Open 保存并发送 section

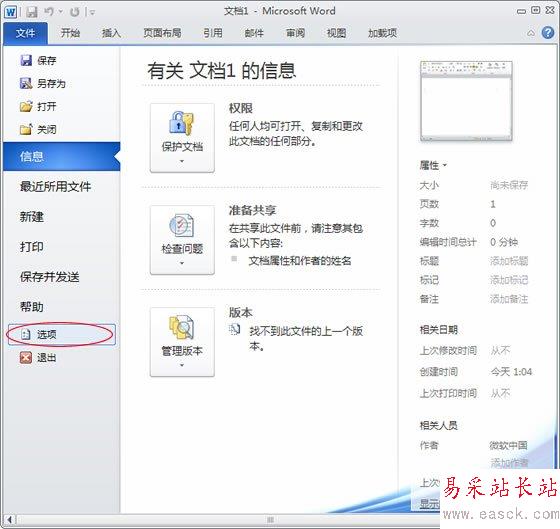tap(50, 277)
